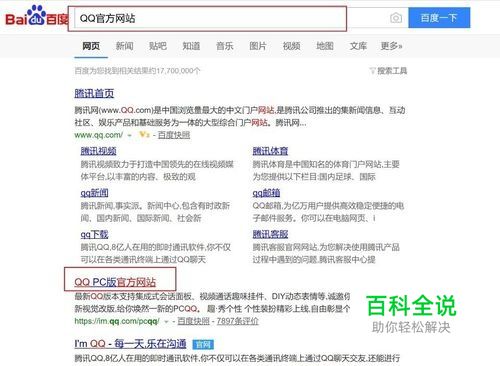
Task: Click the https://im.qq.com/pcqq/ URL
Action: [x=117, y=321]
